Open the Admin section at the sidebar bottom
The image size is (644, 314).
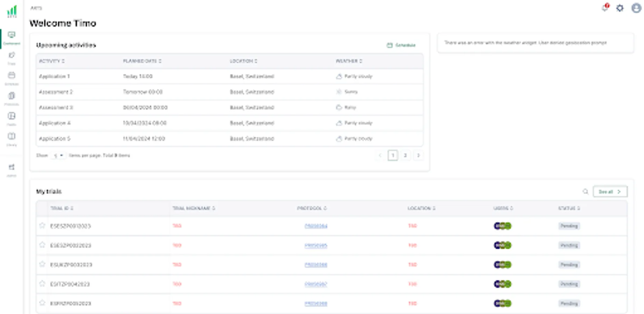[12, 168]
